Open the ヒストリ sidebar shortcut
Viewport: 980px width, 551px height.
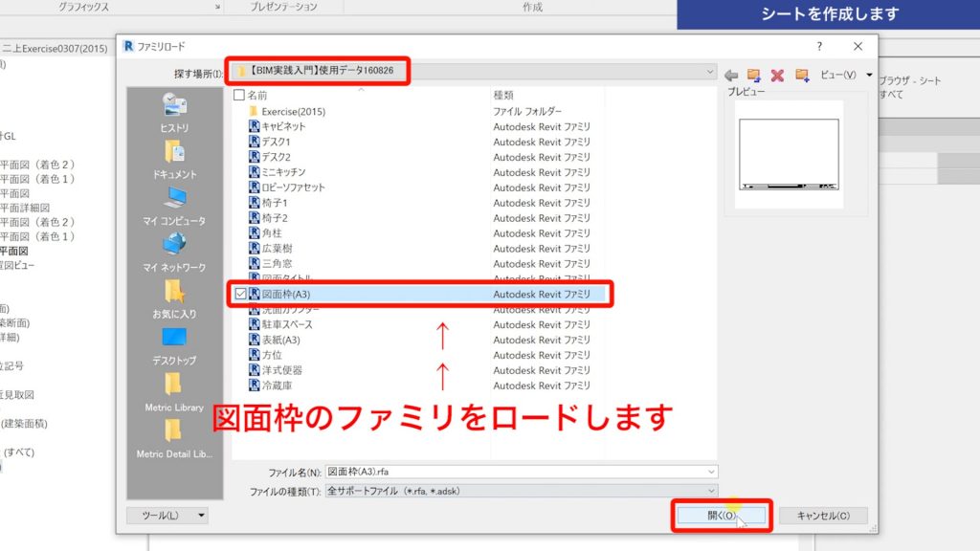(x=176, y=113)
